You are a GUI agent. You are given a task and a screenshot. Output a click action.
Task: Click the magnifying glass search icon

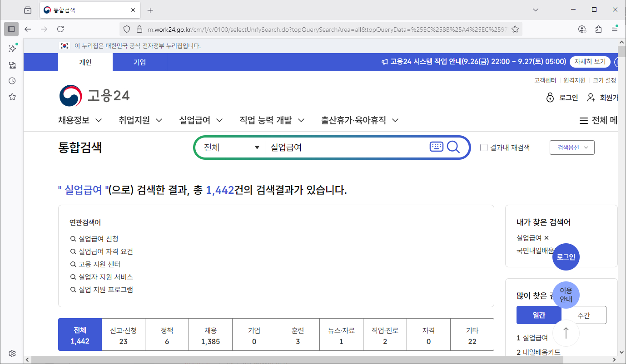453,147
